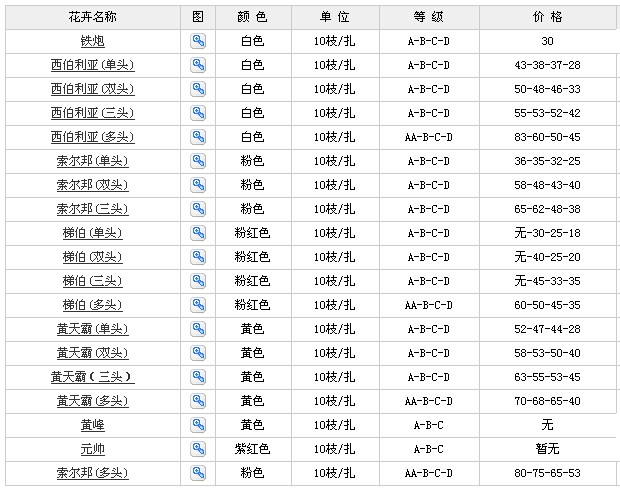Click the 索尔邦(单头) link

tap(93, 161)
